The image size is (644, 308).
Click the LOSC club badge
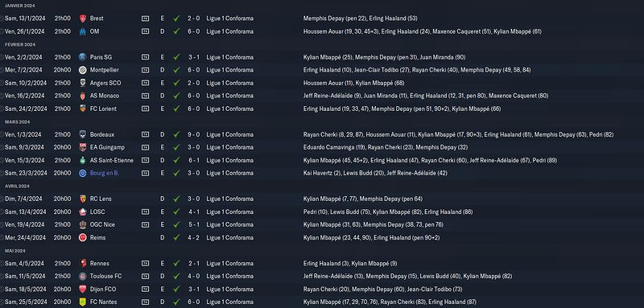click(83, 212)
